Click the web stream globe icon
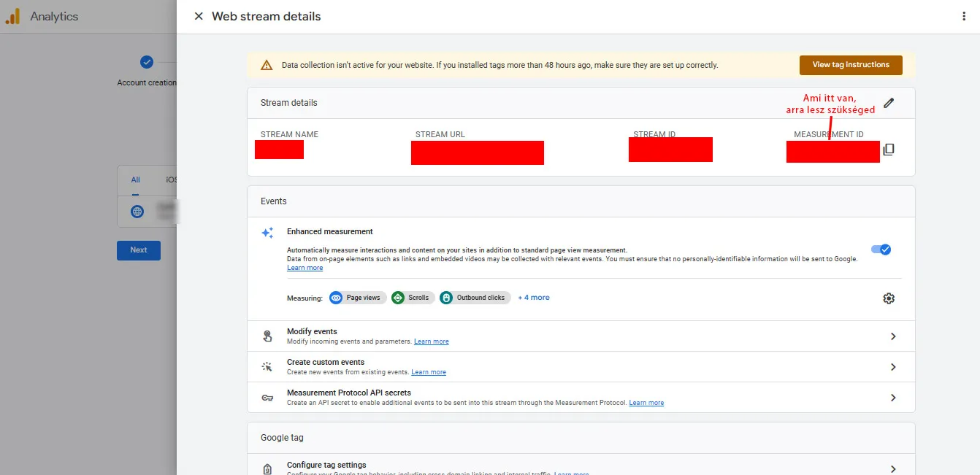The image size is (980, 475). coord(137,212)
